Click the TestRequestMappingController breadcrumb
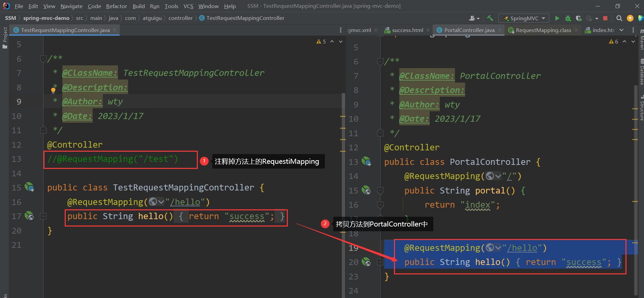The height and width of the screenshot is (298, 644). click(x=242, y=18)
